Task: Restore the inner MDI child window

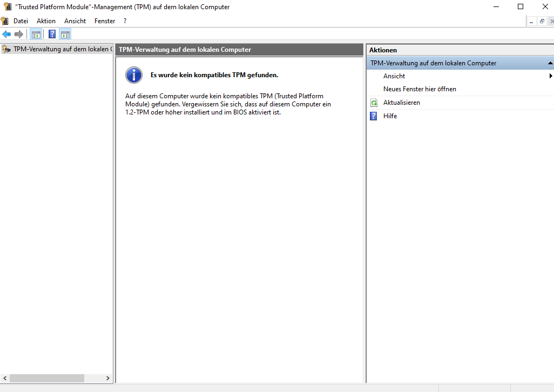Action: pos(542,22)
